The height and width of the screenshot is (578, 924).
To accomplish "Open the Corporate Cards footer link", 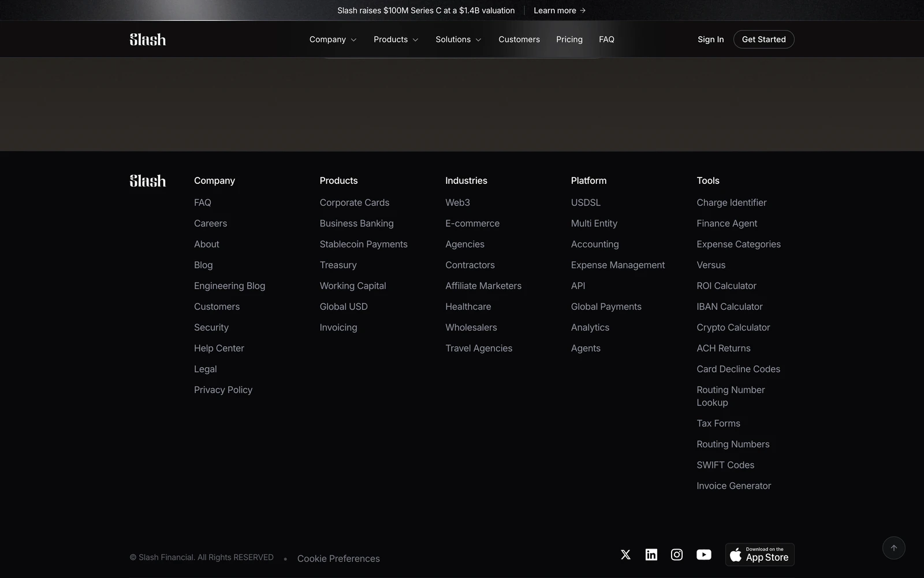I will (x=355, y=202).
